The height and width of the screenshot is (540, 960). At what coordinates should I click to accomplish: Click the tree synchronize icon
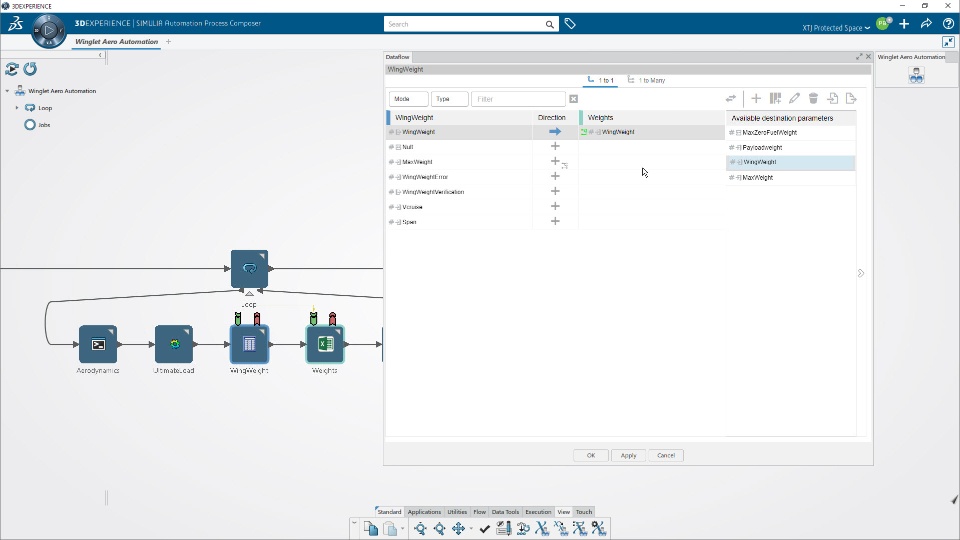12,69
